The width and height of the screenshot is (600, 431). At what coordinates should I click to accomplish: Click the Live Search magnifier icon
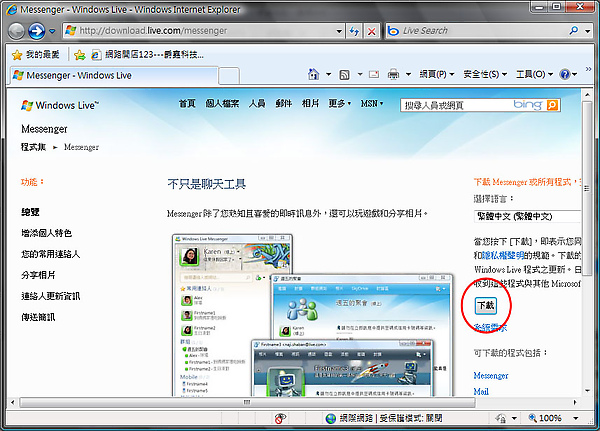[574, 30]
